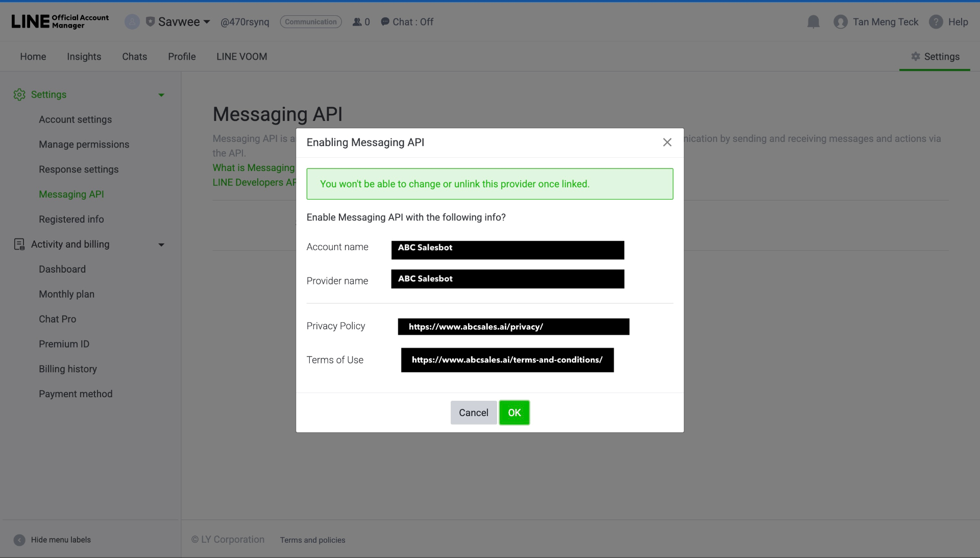Viewport: 980px width, 558px height.
Task: Click the Hide menu labels arrow icon
Action: (19, 540)
